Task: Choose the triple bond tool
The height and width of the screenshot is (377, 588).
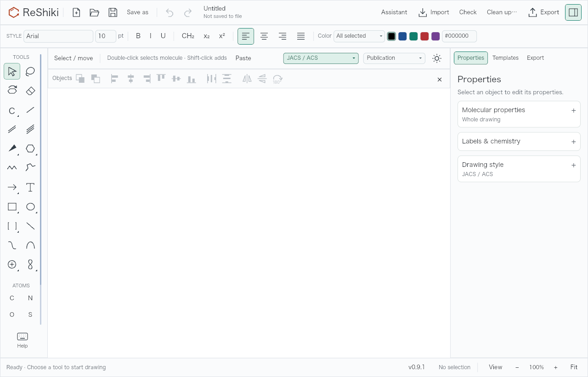Action: pos(30,129)
